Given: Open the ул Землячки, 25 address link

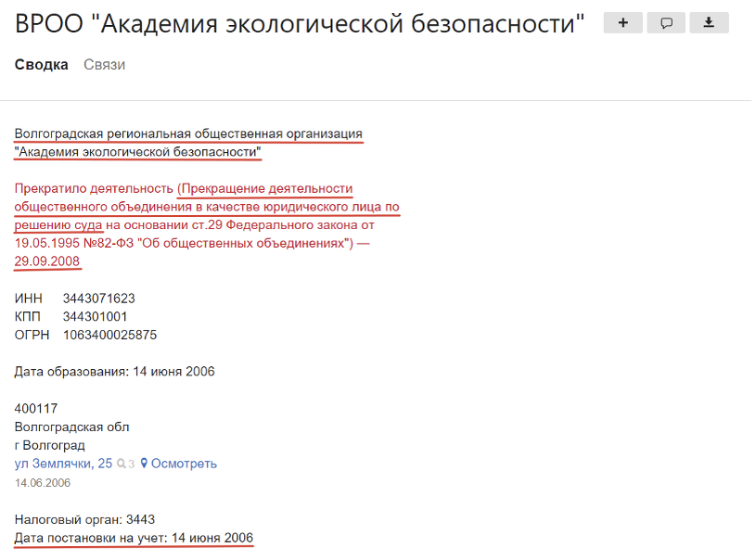Looking at the screenshot, I should [63, 464].
